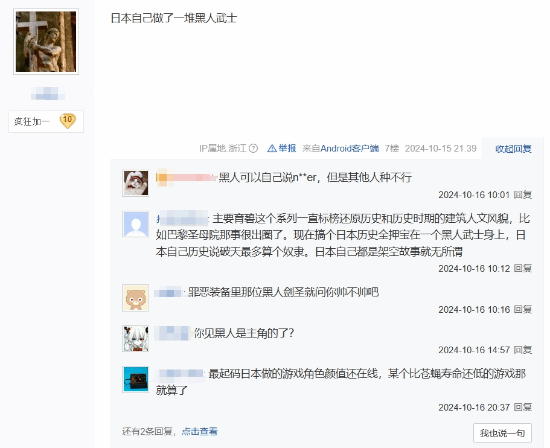Reply to the comment posted at 10:01
550x448 pixels.
523,194
